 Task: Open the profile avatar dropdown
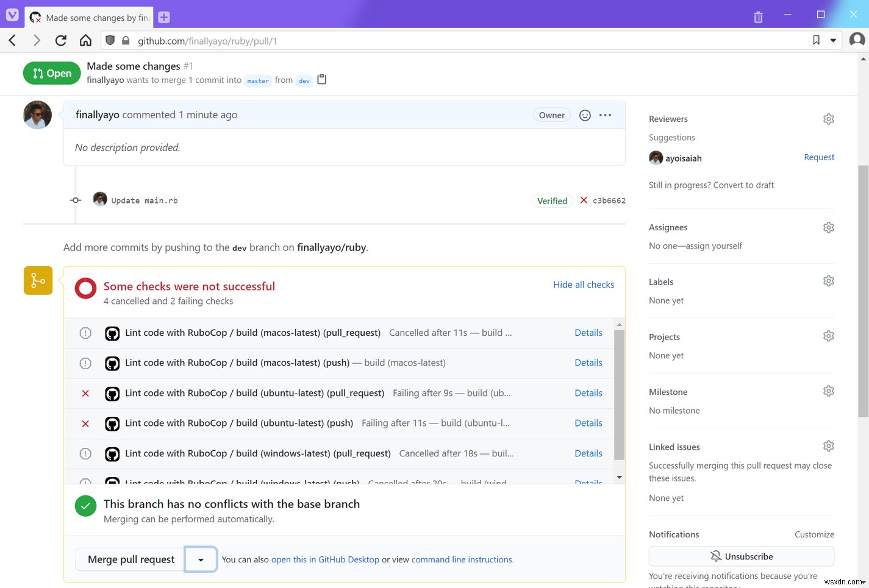[x=857, y=40]
